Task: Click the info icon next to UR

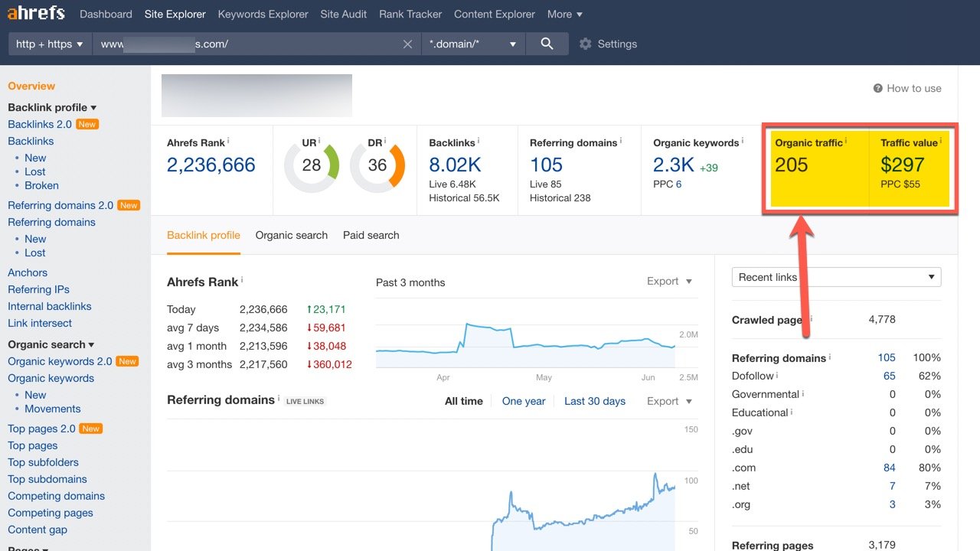Action: [x=320, y=141]
